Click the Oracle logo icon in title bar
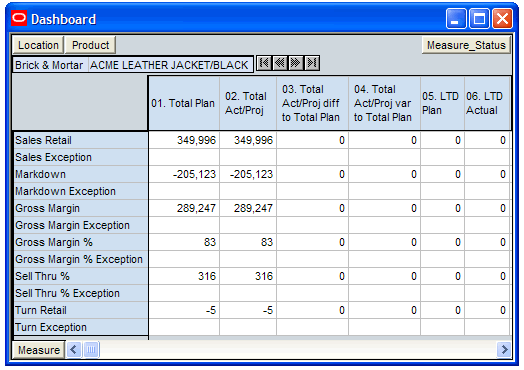Viewport: 524px width, 370px height. tap(19, 18)
